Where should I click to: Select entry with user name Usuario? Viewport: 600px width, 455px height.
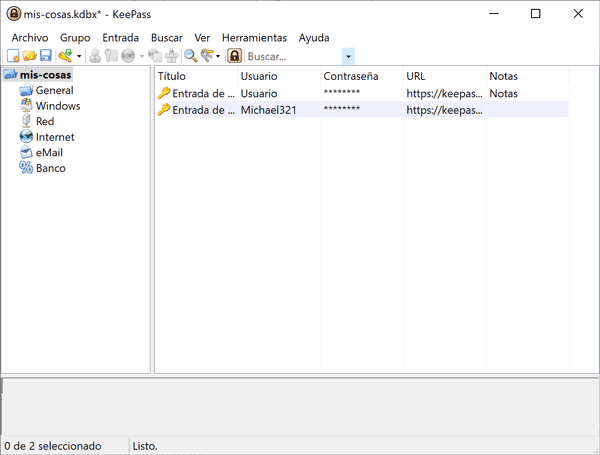[x=362, y=93]
